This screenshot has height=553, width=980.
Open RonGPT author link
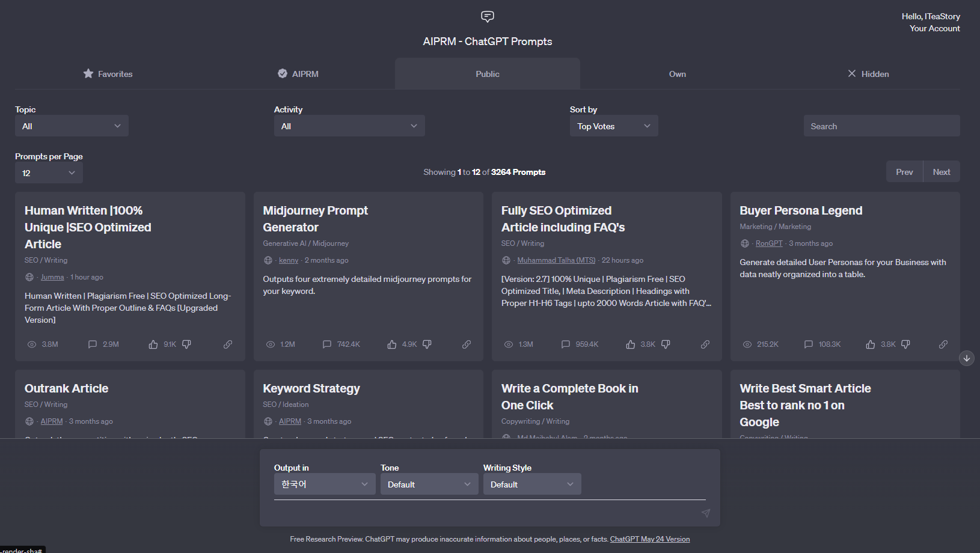coord(769,243)
